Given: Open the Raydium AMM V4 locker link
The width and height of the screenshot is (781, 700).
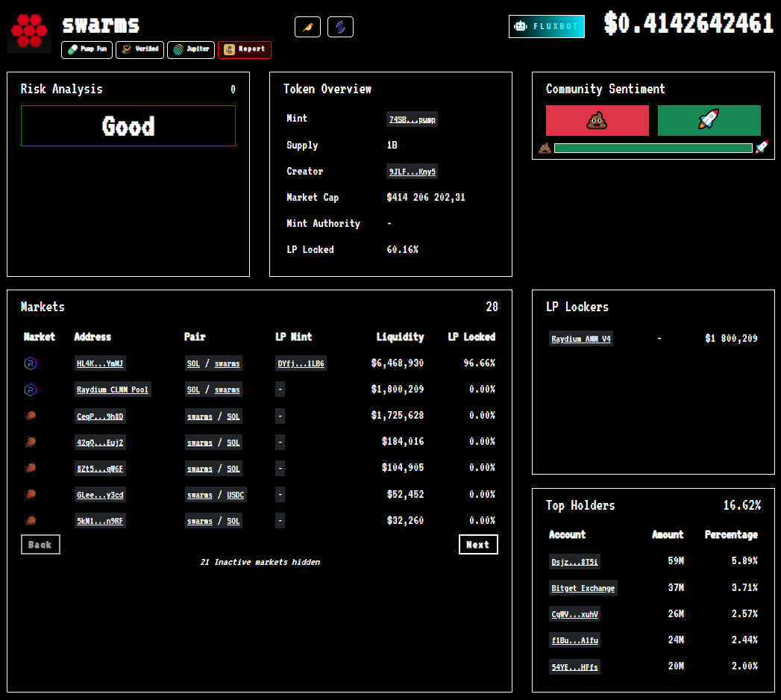Looking at the screenshot, I should 581,339.
